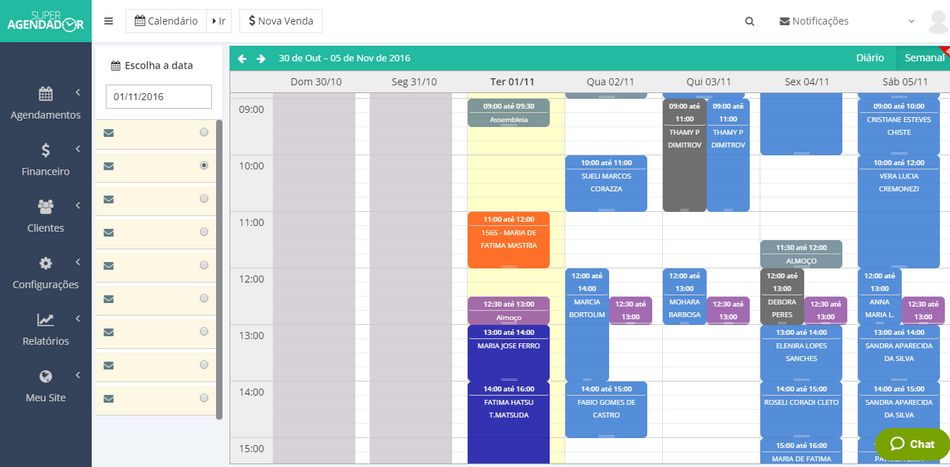Select radio button in eighth professional row
The height and width of the screenshot is (467, 950).
tap(204, 365)
